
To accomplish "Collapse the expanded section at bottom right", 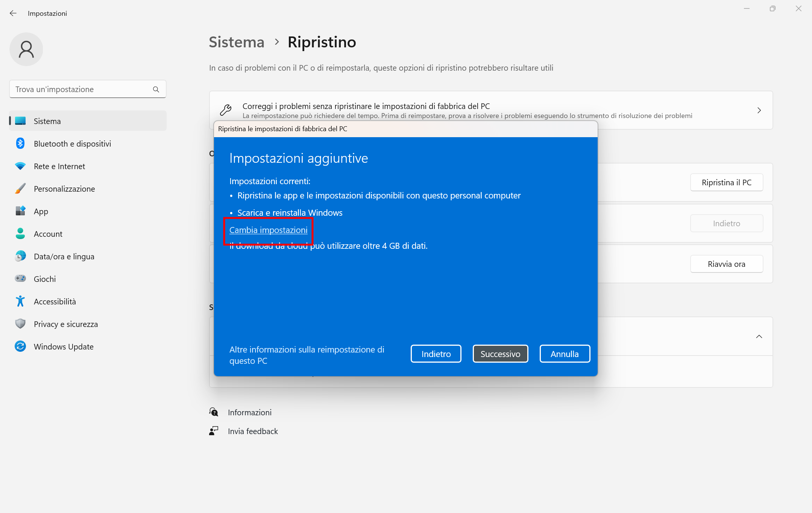I will 759,336.
